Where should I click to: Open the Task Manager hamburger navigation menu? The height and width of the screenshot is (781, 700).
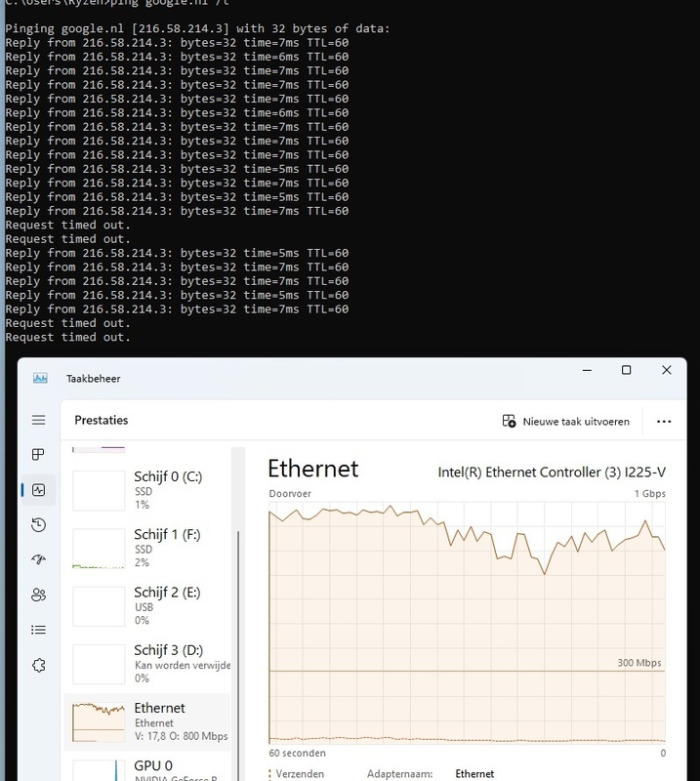tap(38, 420)
